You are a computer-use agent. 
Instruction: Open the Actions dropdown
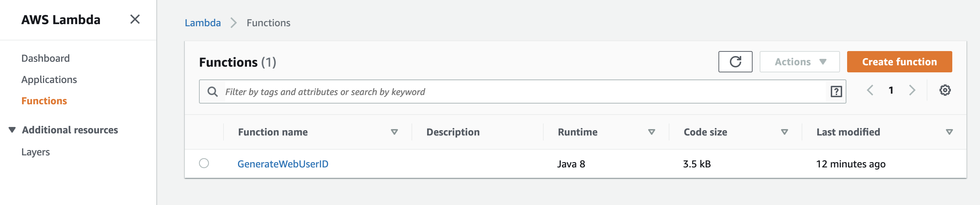(799, 62)
